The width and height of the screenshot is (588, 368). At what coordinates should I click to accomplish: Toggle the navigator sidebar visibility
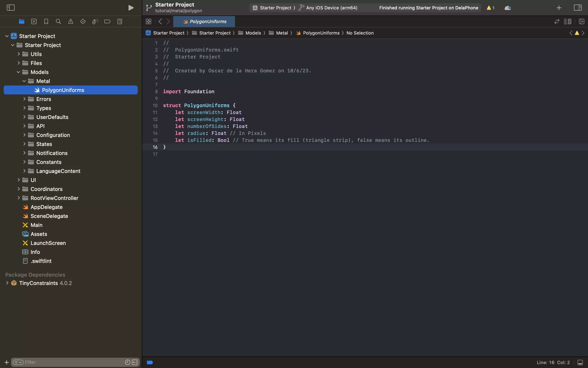coord(10,8)
